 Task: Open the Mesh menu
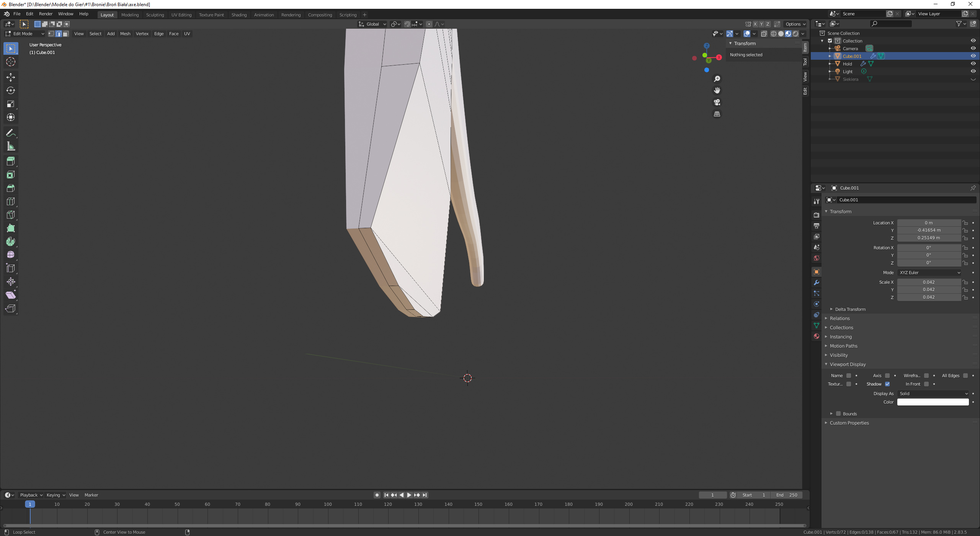125,34
